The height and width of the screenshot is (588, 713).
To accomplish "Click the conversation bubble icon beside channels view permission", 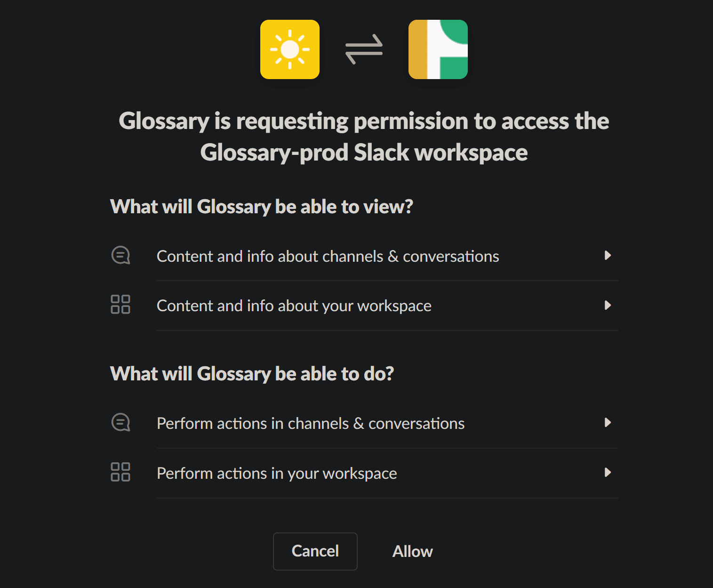I will pos(120,255).
